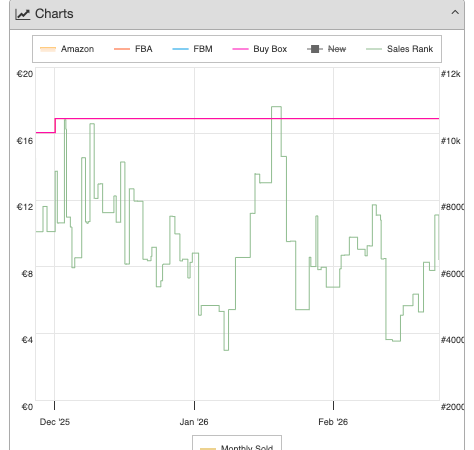Click the €4 price axis label
The image size is (474, 450).
pyautogui.click(x=27, y=340)
